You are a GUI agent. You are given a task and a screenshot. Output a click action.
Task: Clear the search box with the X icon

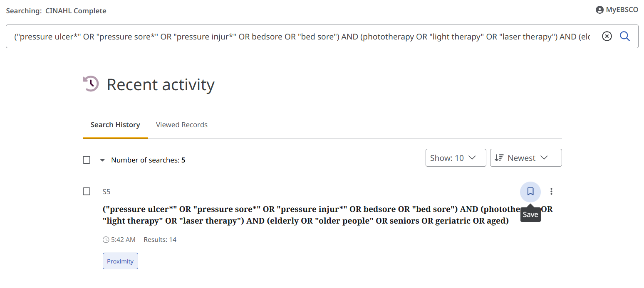coord(607,37)
